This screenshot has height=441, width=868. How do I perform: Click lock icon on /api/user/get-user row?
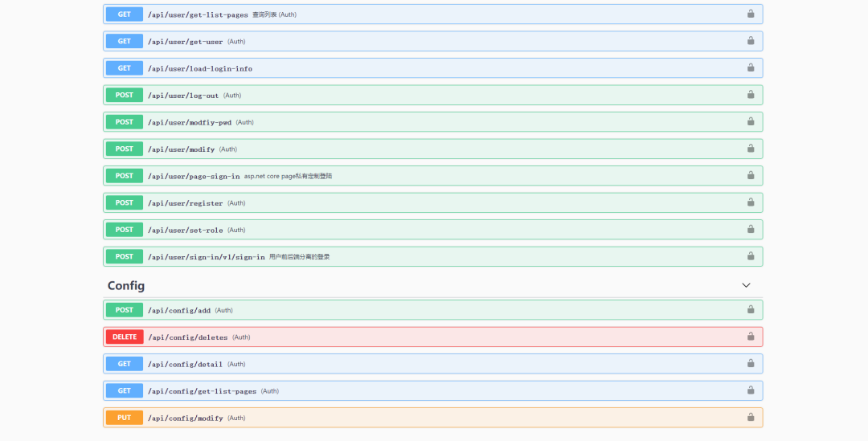[751, 40]
